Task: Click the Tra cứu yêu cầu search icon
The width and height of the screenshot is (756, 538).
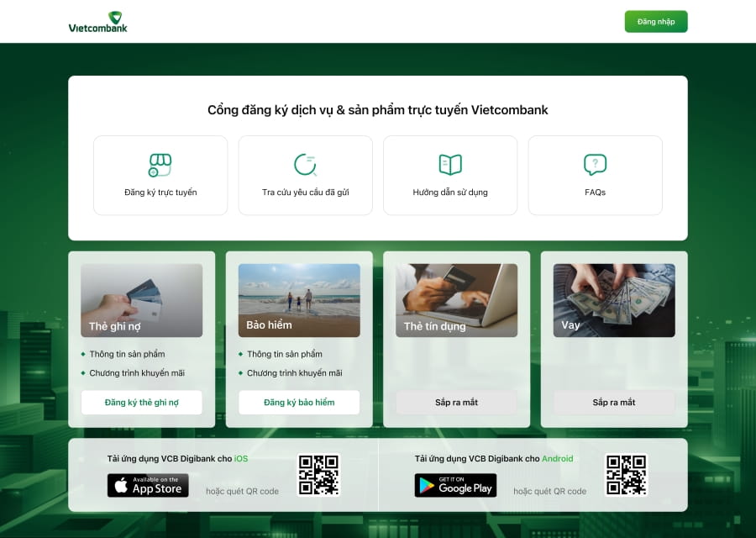Action: tap(305, 165)
